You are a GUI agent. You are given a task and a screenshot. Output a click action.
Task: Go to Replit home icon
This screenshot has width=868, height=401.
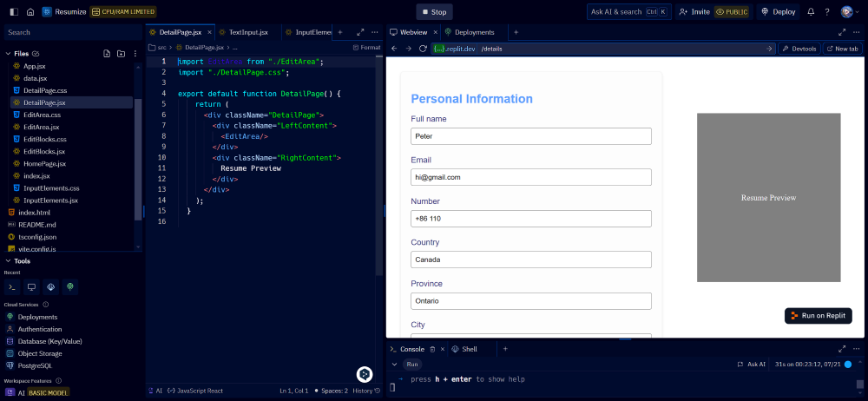[30, 12]
